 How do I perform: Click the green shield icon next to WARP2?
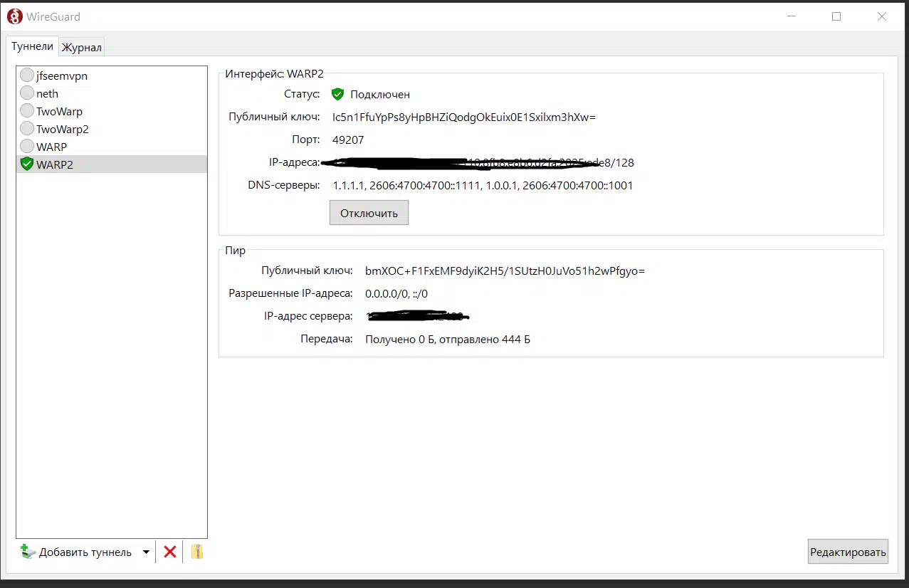[x=27, y=164]
